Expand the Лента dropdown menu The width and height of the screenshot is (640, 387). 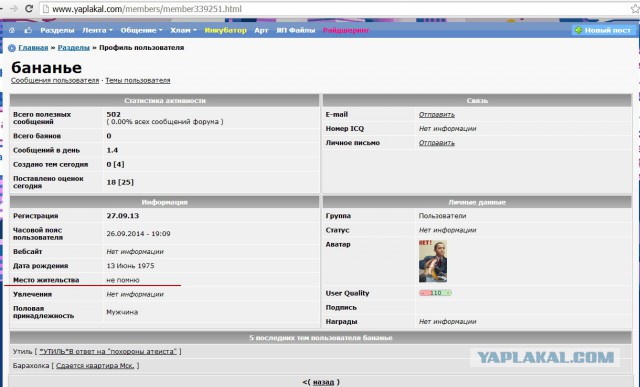tap(97, 30)
